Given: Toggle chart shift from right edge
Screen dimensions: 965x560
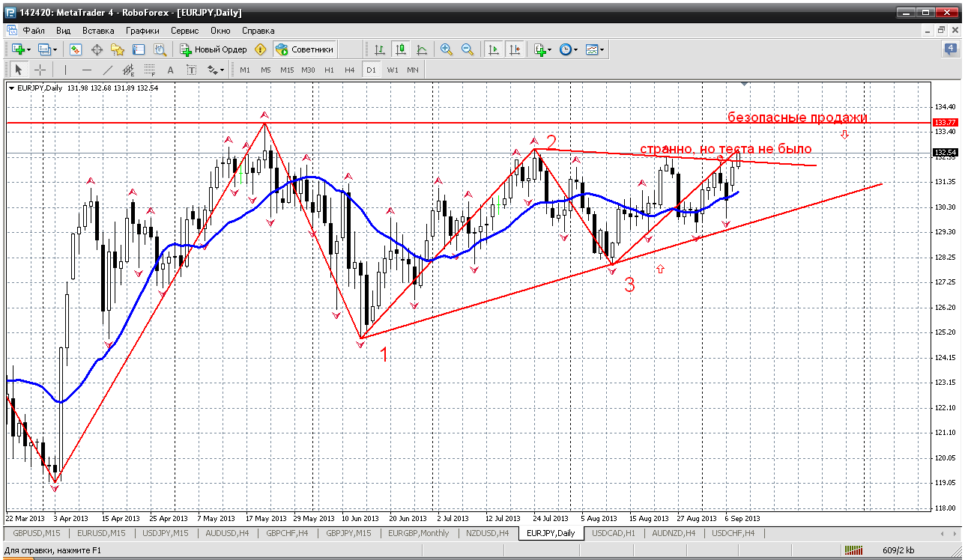Looking at the screenshot, I should pos(514,49).
